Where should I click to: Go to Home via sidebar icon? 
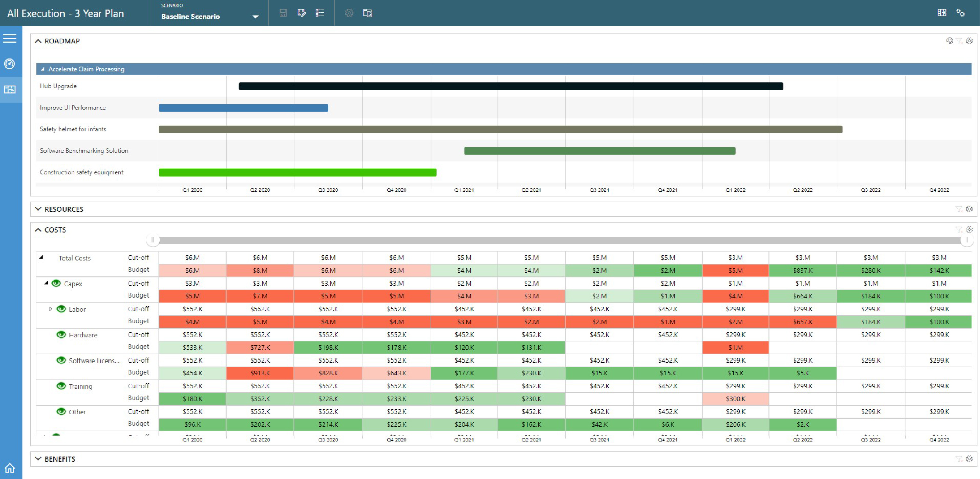tap(10, 468)
